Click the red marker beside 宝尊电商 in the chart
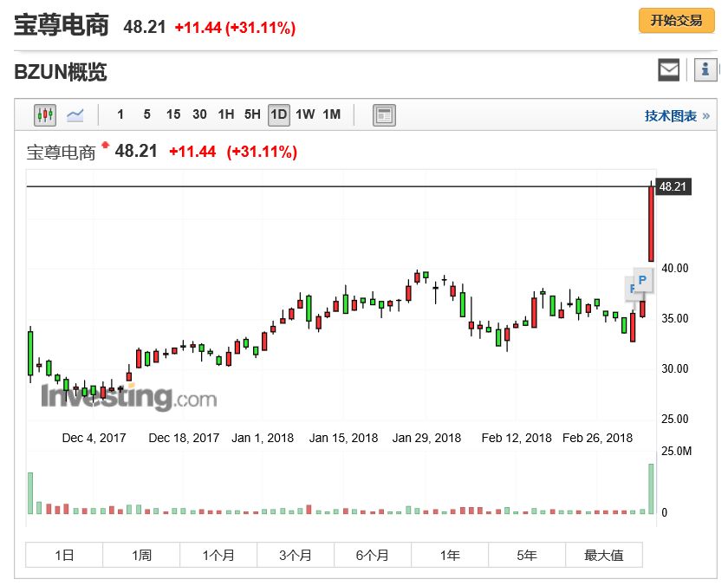728x586 pixels. pyautogui.click(x=106, y=145)
